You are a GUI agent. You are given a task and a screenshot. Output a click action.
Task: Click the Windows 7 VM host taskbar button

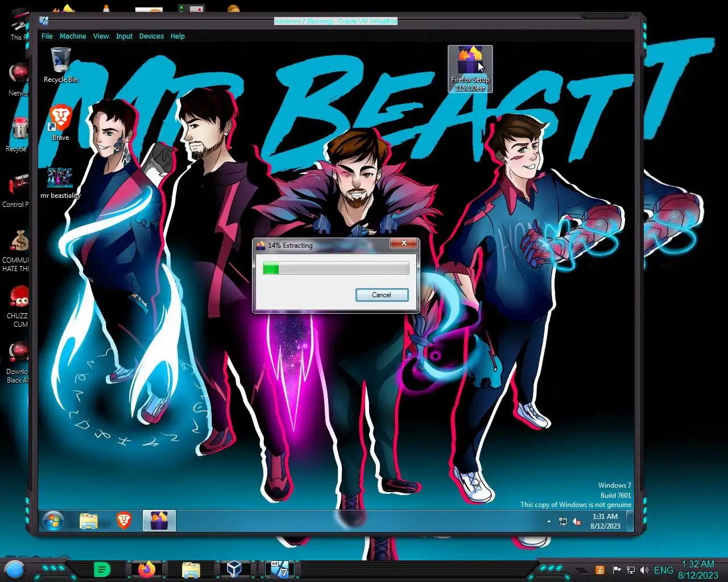coord(279,569)
